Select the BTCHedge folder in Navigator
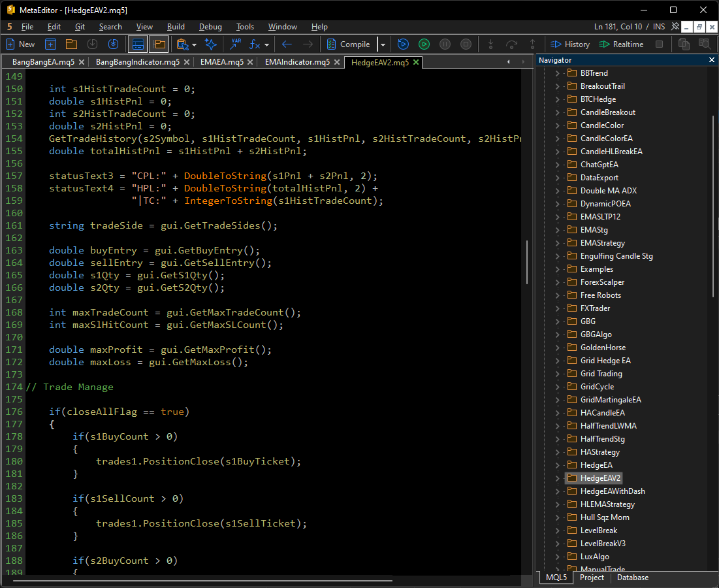The image size is (719, 588). [x=598, y=99]
